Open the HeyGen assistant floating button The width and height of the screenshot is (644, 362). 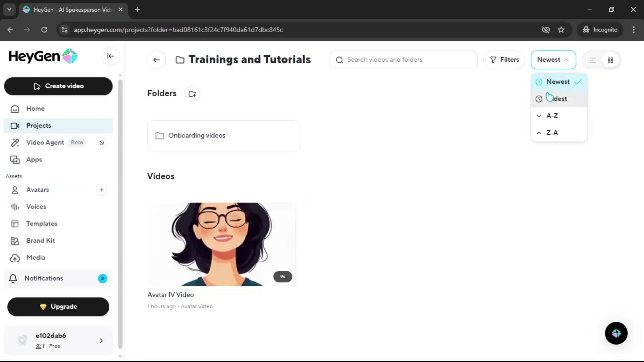click(616, 333)
